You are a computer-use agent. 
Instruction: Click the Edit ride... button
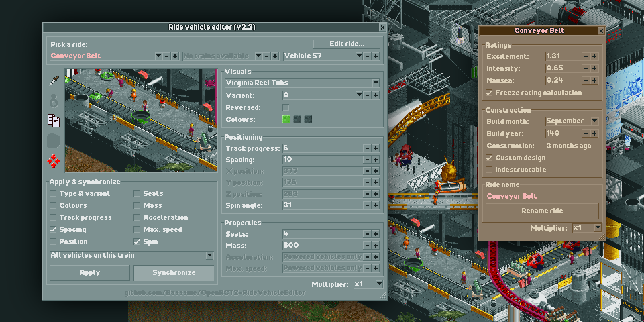click(347, 44)
